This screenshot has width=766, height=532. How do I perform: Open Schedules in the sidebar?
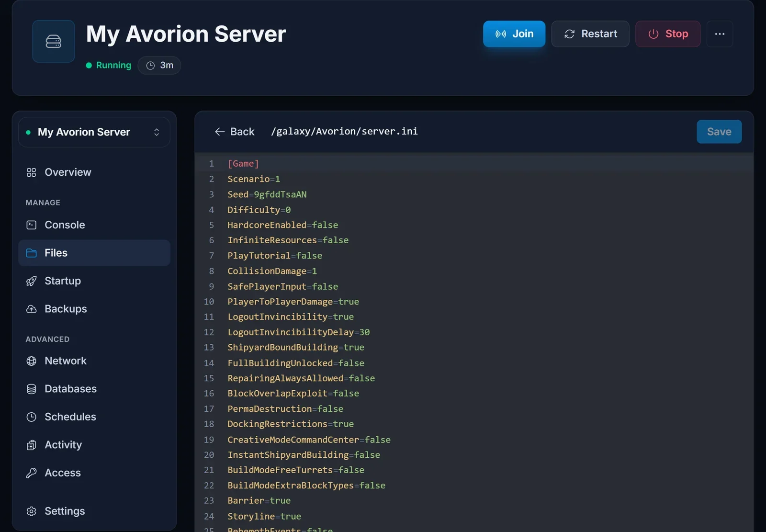click(x=94, y=417)
